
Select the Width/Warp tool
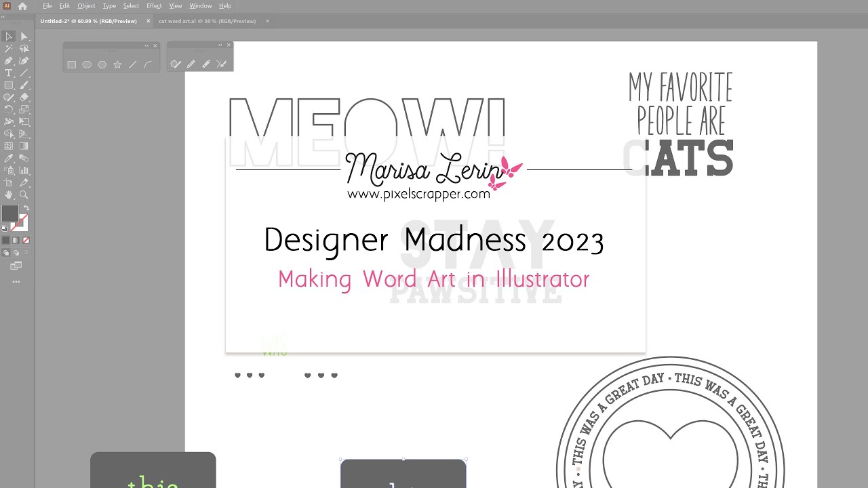[x=9, y=122]
